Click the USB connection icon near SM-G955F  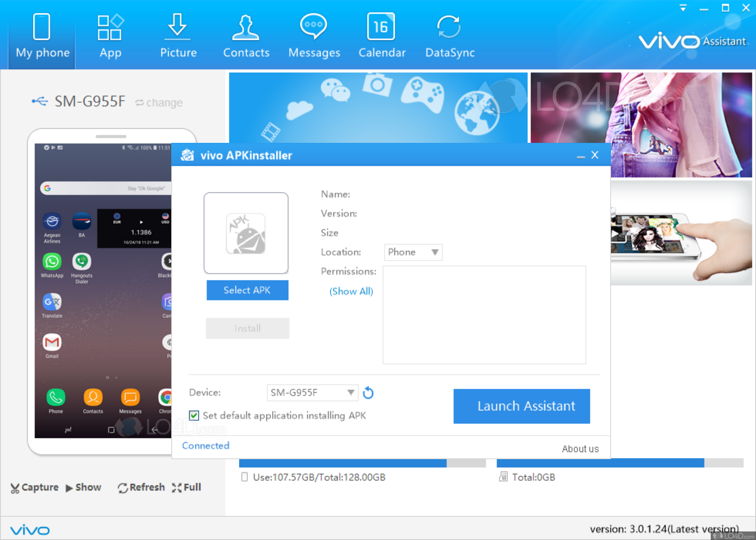(40, 102)
